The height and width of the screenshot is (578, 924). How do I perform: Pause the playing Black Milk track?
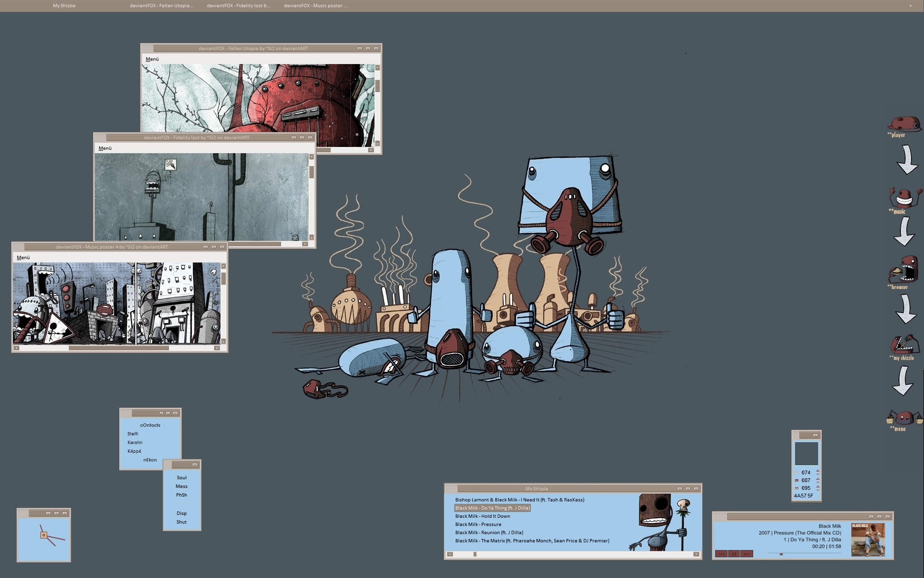pyautogui.click(x=734, y=554)
